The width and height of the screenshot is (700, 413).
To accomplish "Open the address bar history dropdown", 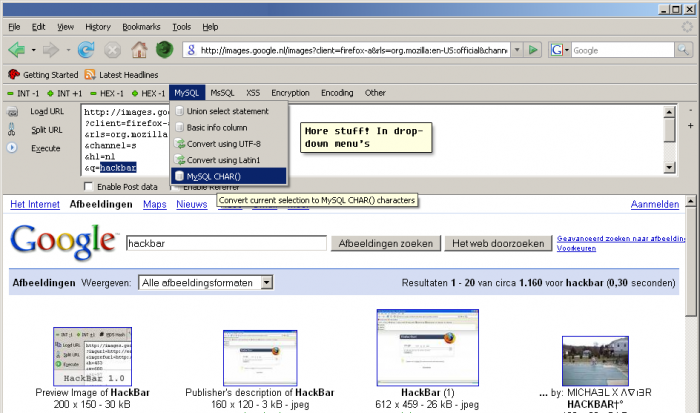I will (517, 50).
